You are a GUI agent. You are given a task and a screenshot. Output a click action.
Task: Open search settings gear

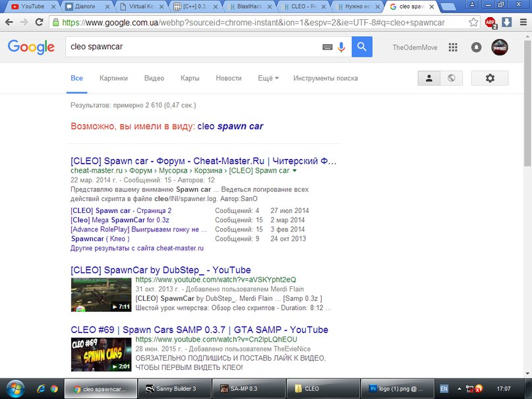click(490, 78)
